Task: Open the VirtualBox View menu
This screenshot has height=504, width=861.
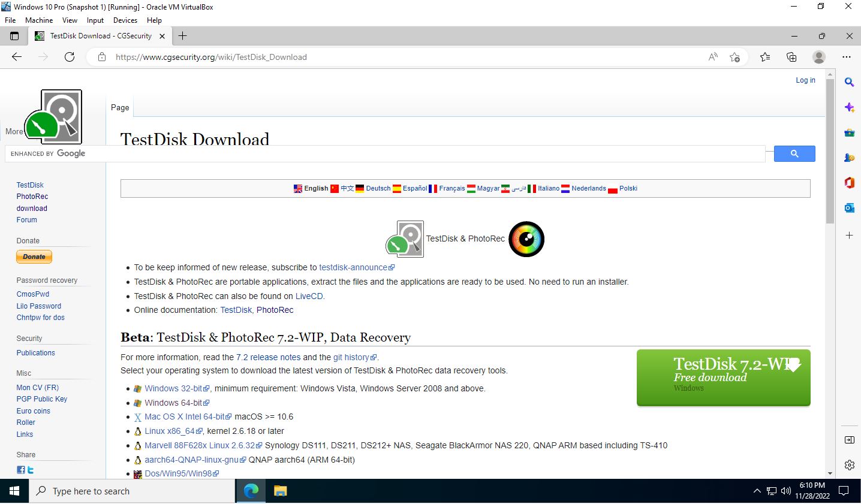Action: click(70, 20)
